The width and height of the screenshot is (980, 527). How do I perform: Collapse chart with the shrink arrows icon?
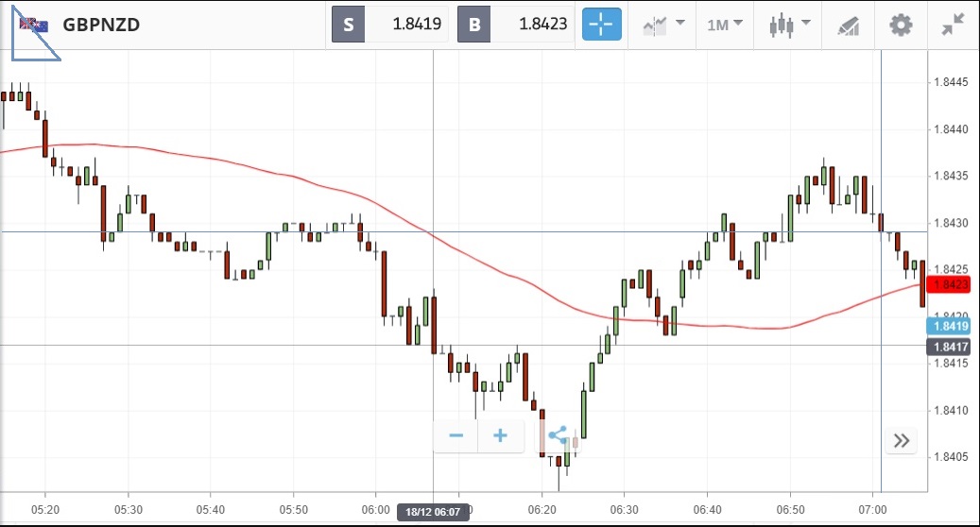953,25
